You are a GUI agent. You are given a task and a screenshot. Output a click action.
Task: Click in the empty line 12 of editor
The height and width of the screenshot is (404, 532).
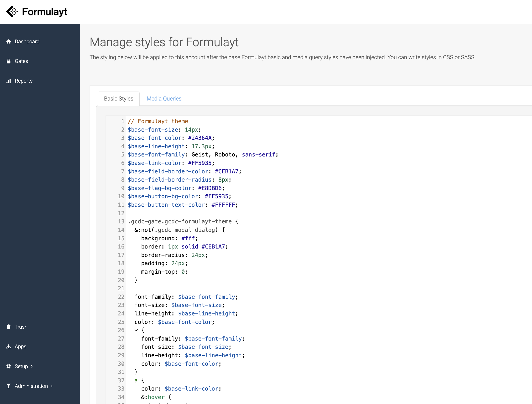(199, 213)
